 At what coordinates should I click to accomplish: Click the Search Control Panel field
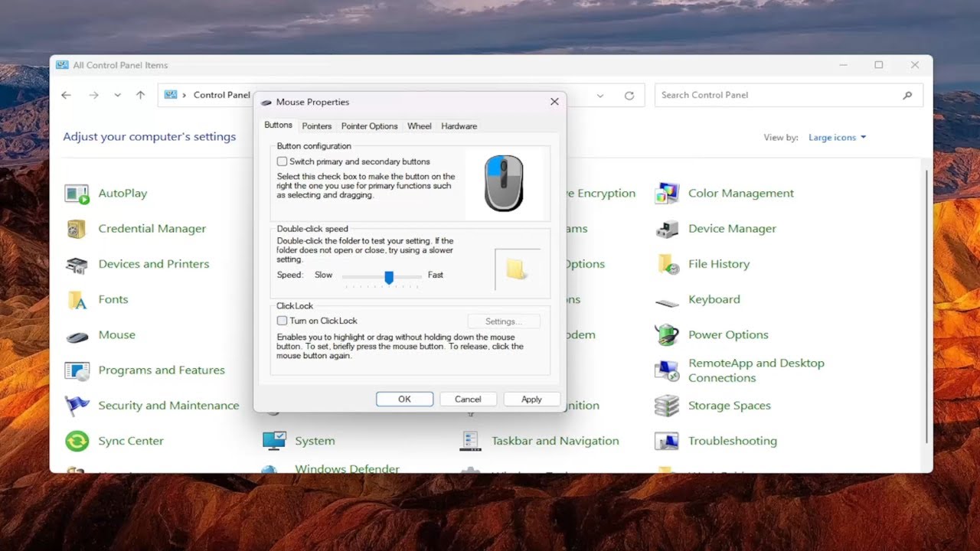tap(773, 95)
